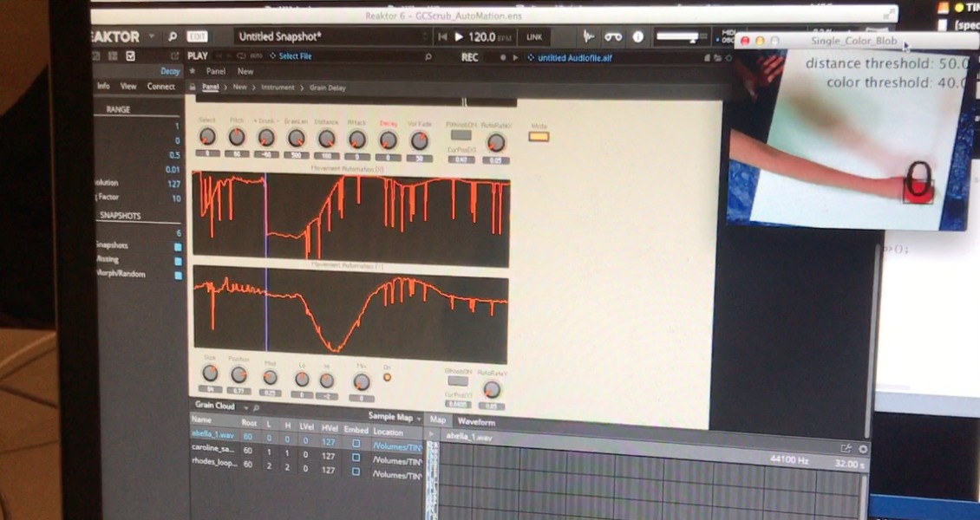Click the Mix knob
The image size is (980, 520).
(x=362, y=382)
